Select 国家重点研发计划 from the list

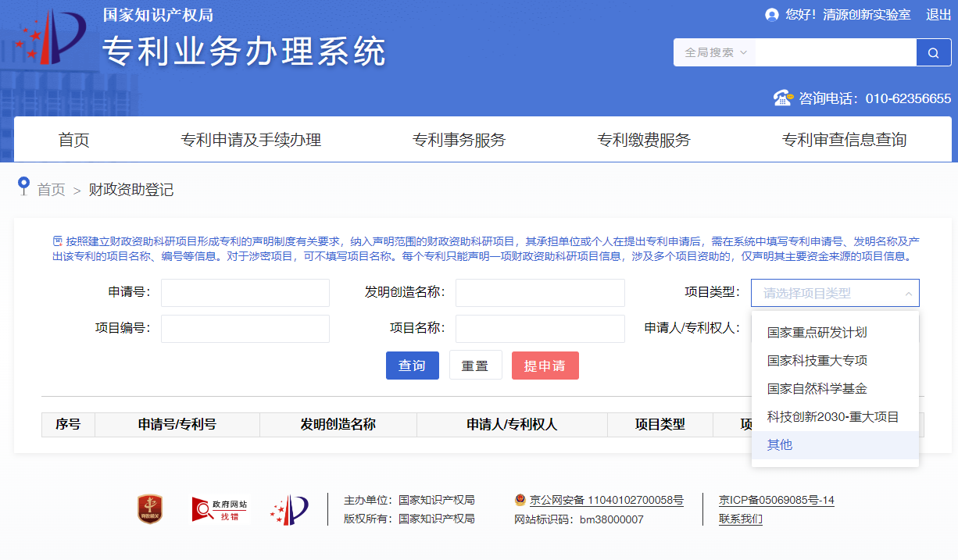(x=817, y=333)
